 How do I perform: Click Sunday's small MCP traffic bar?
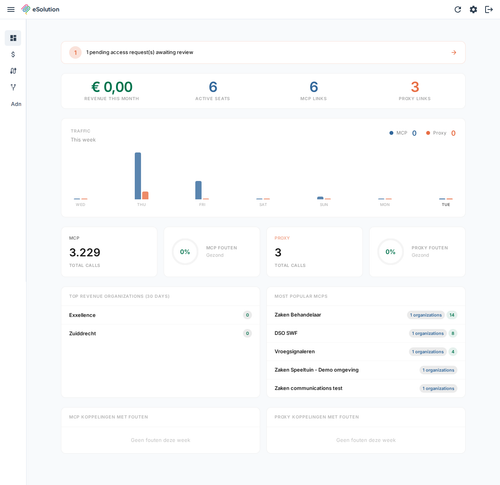[320, 198]
